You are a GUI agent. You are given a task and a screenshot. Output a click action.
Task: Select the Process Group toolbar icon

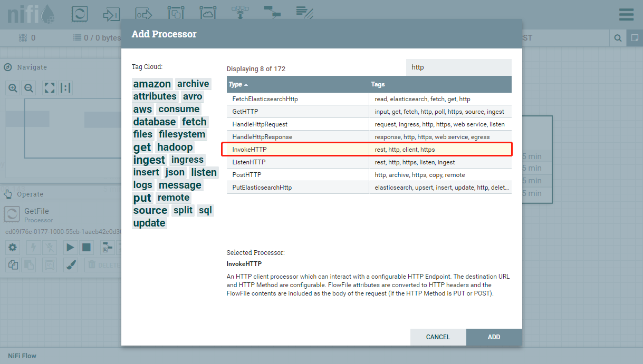176,14
